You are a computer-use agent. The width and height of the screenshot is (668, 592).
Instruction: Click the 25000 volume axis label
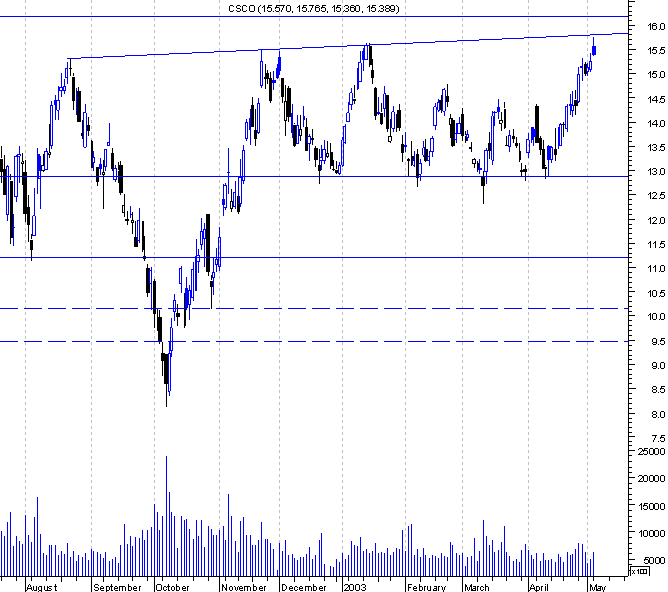(x=651, y=451)
